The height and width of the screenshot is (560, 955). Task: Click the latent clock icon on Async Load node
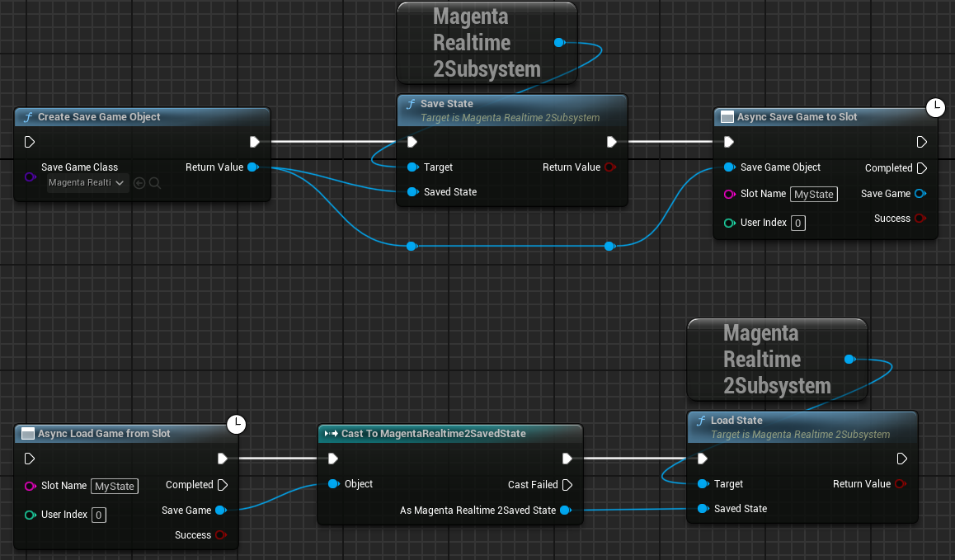point(237,424)
